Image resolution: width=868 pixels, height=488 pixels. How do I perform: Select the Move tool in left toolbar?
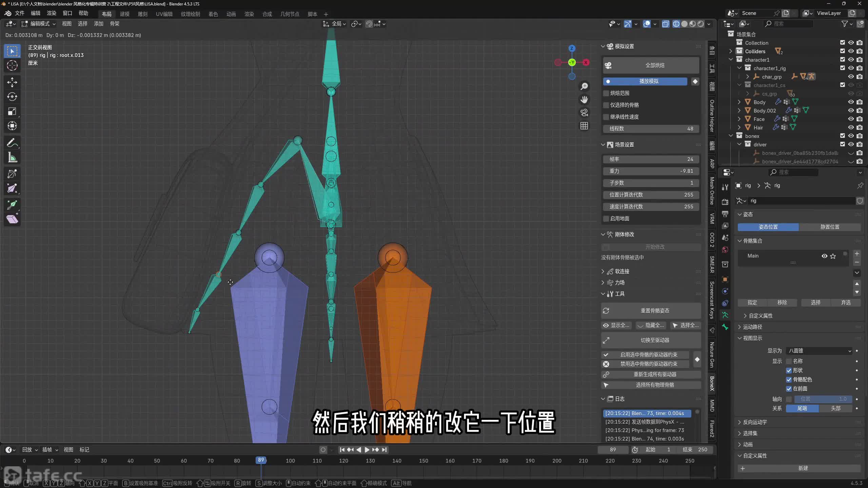click(x=12, y=82)
